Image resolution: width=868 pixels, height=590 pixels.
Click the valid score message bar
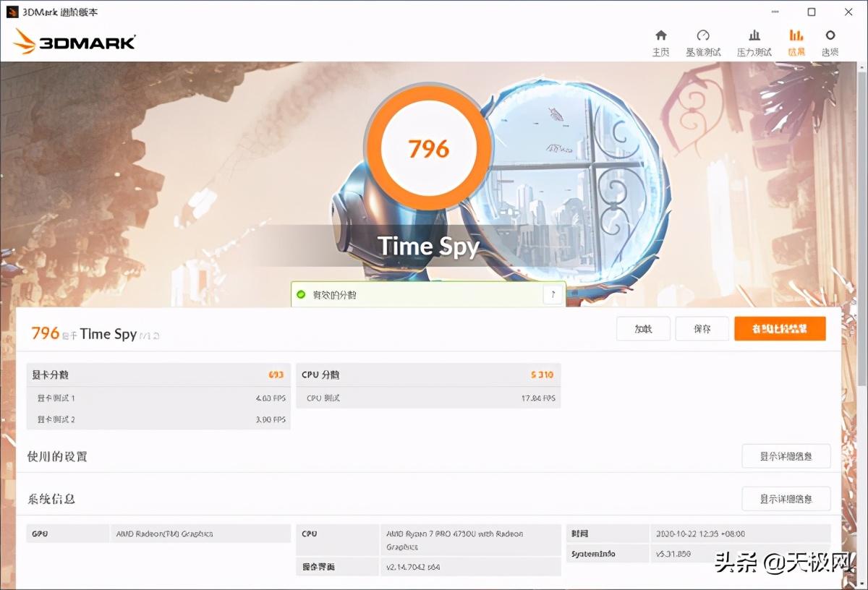(x=428, y=294)
